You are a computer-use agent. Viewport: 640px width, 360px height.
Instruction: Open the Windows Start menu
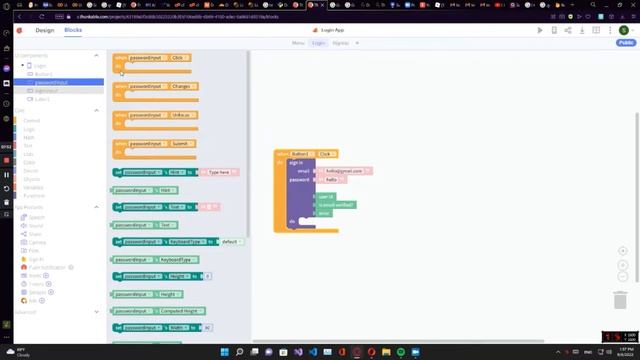pos(224,352)
